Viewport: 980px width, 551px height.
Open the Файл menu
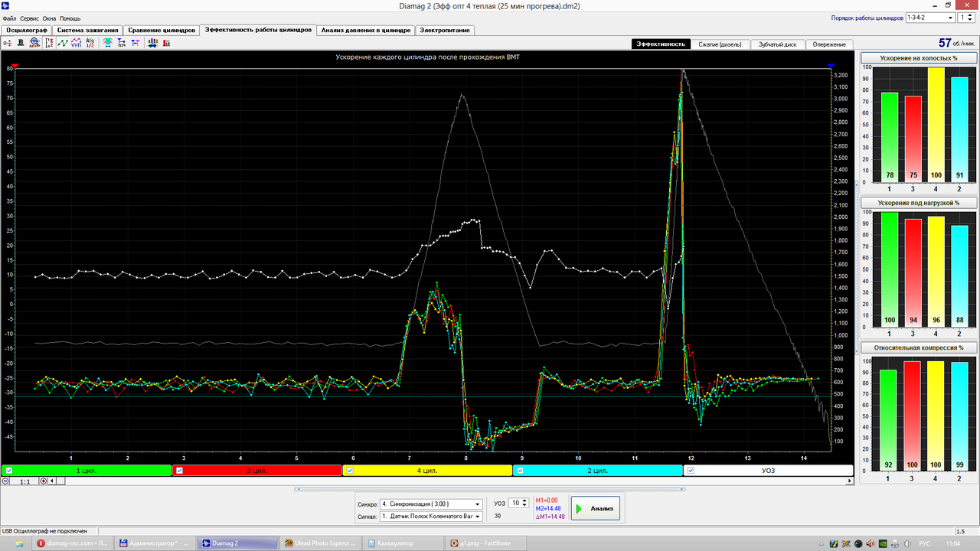pyautogui.click(x=9, y=18)
